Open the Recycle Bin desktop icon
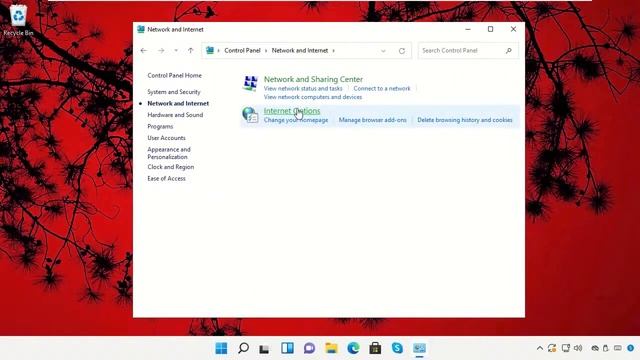 (x=18, y=20)
